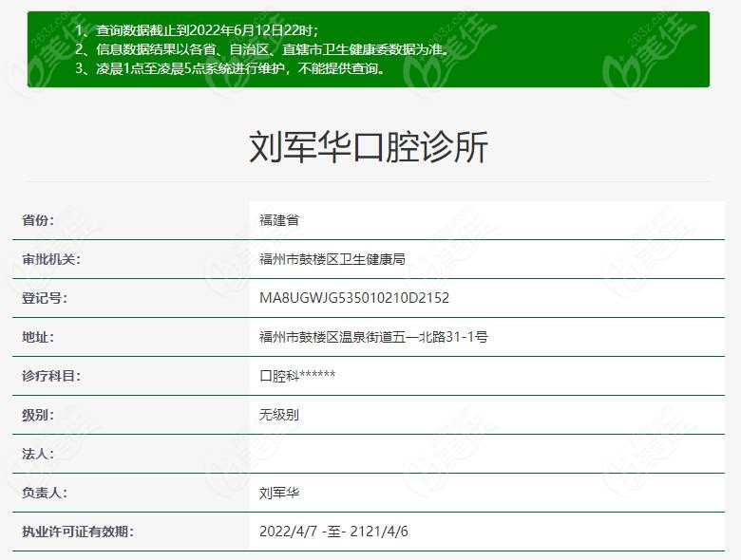
Task: Select the value 口腔科******
Action: tap(297, 376)
